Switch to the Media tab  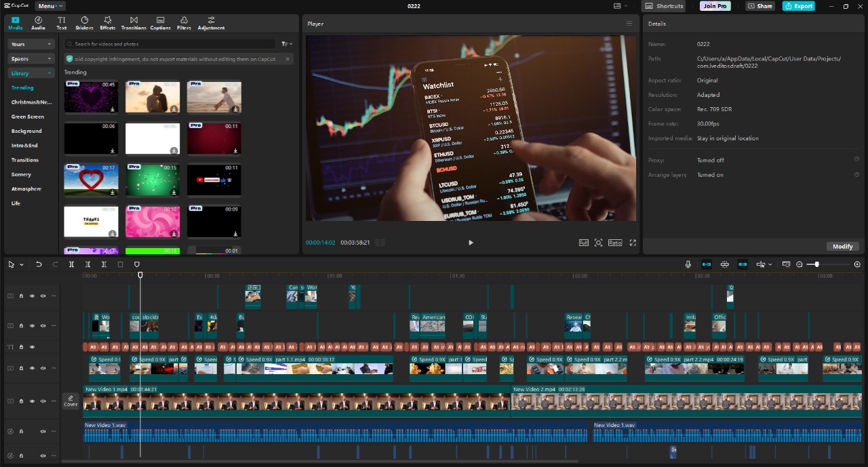(x=15, y=23)
